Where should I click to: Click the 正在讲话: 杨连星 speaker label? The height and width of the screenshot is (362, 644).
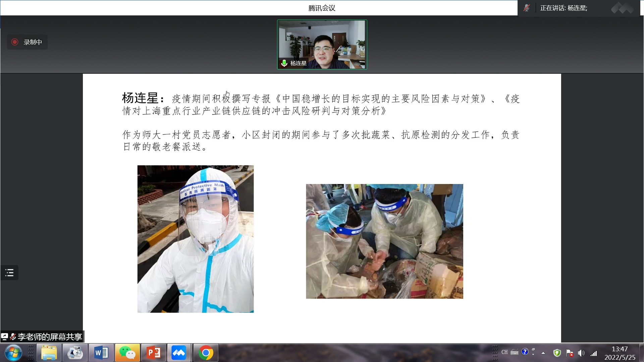[x=563, y=8]
